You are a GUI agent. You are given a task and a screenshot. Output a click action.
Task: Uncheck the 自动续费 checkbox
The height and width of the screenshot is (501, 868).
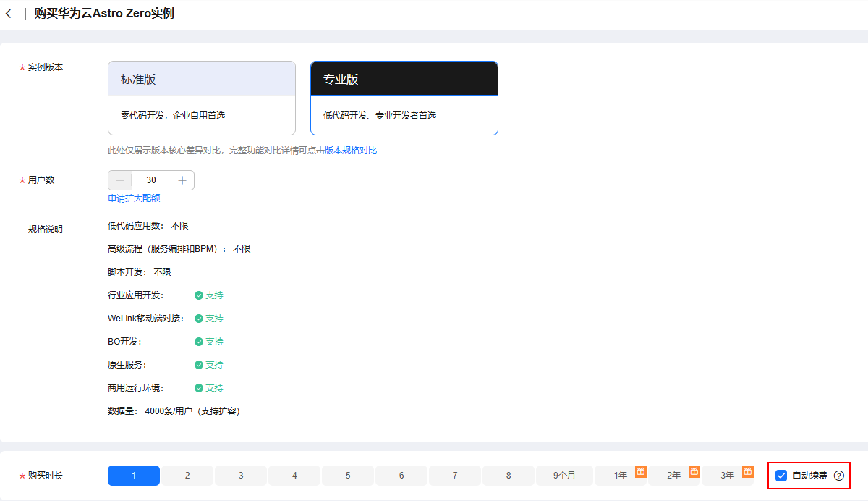pyautogui.click(x=781, y=476)
